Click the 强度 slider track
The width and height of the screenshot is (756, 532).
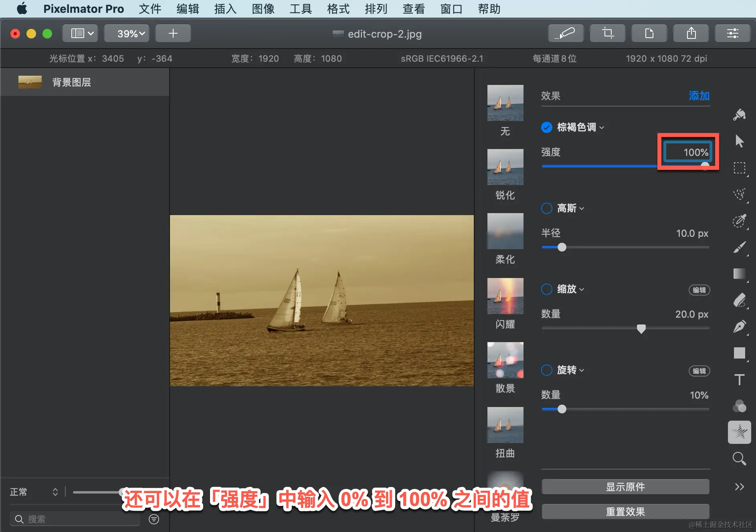[625, 166]
